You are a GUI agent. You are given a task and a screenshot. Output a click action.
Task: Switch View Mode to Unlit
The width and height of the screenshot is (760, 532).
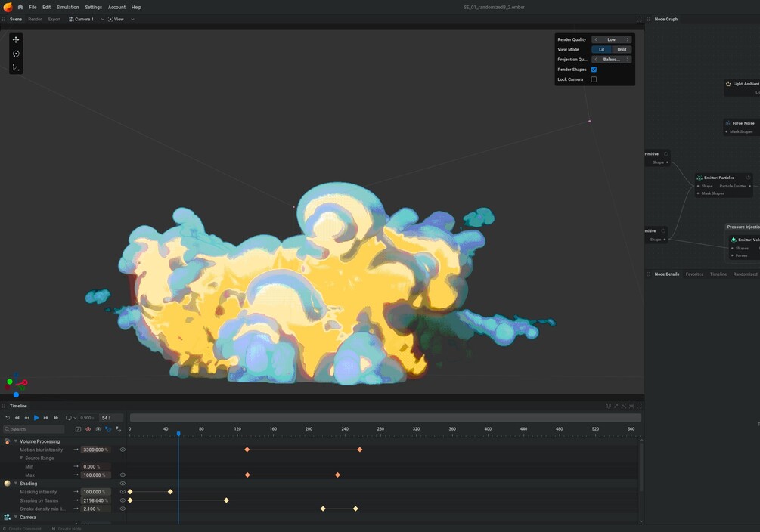pos(622,49)
